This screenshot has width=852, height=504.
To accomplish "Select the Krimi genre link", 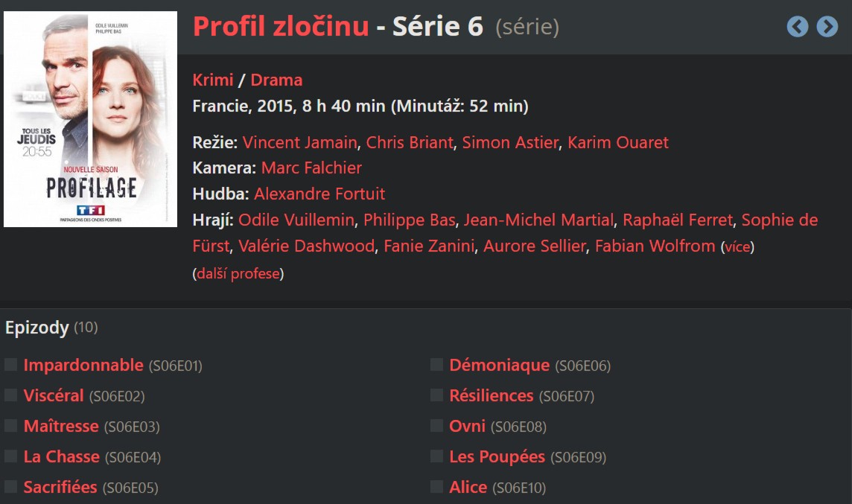I will [x=213, y=80].
